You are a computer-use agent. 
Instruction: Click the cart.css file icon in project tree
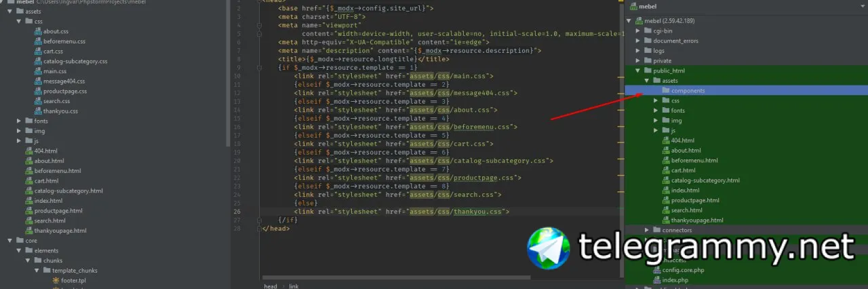[38, 51]
